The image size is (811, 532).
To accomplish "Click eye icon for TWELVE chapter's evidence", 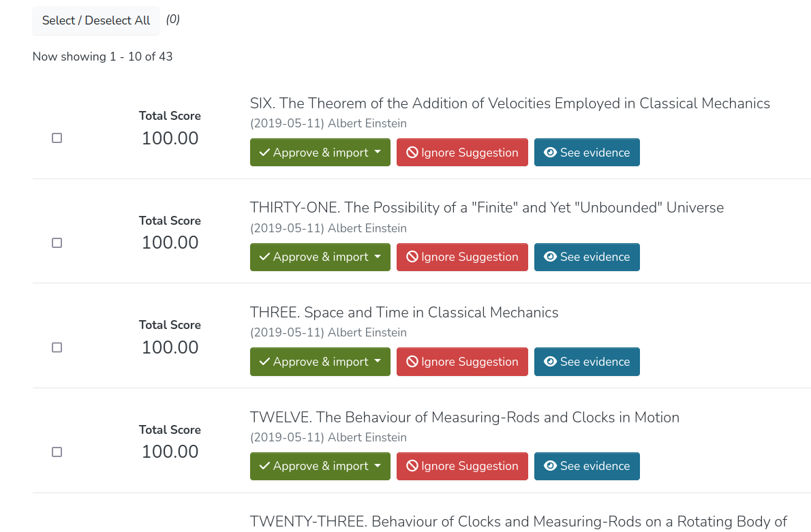I will tap(551, 466).
